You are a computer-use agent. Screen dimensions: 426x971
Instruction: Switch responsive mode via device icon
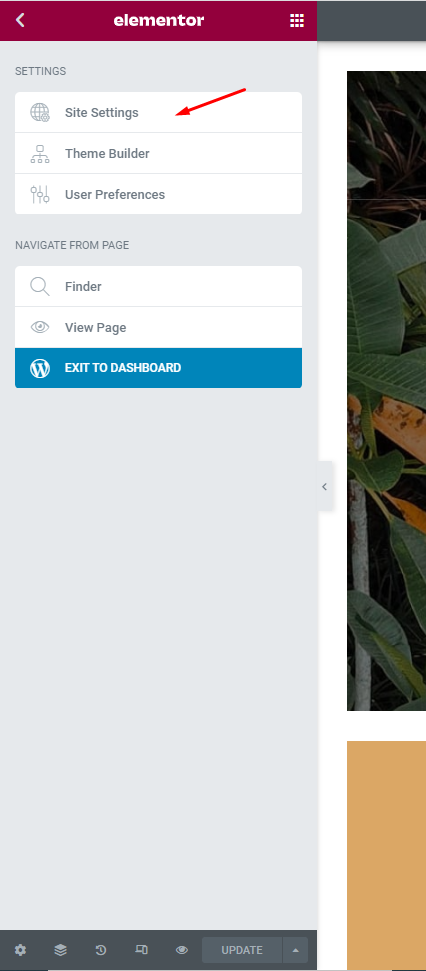click(141, 950)
